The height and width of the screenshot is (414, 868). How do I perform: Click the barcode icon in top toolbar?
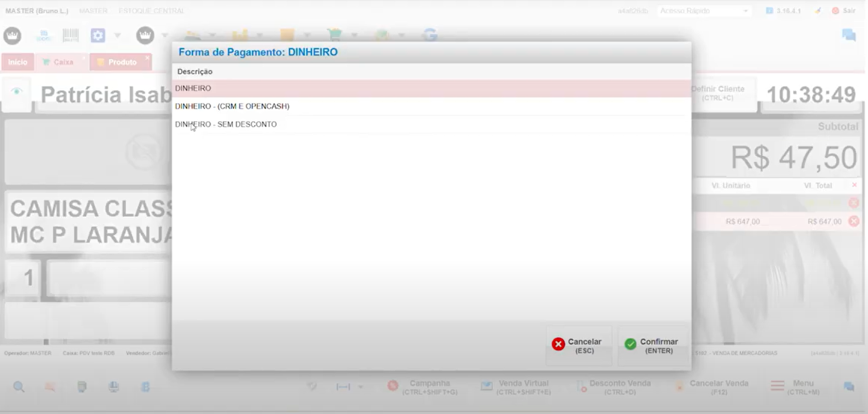(x=71, y=35)
